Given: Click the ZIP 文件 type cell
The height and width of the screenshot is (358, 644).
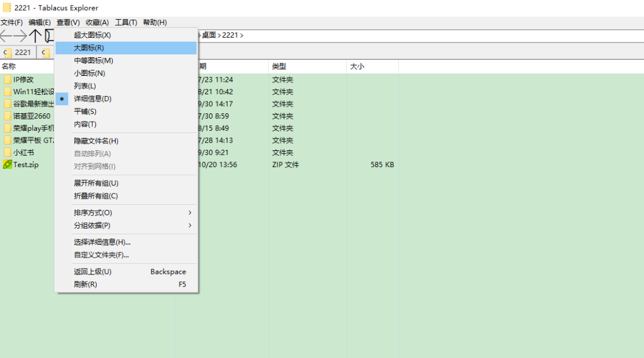Looking at the screenshot, I should tap(286, 165).
